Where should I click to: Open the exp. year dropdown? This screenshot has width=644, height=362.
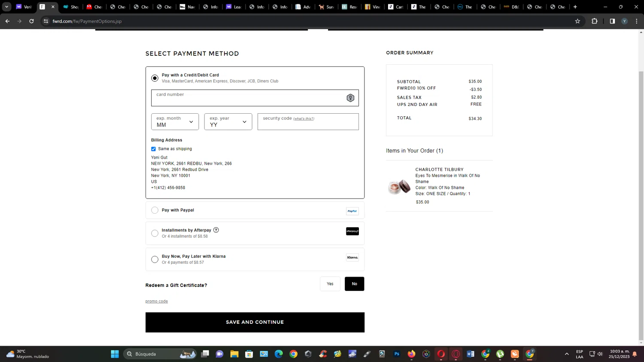click(x=228, y=122)
